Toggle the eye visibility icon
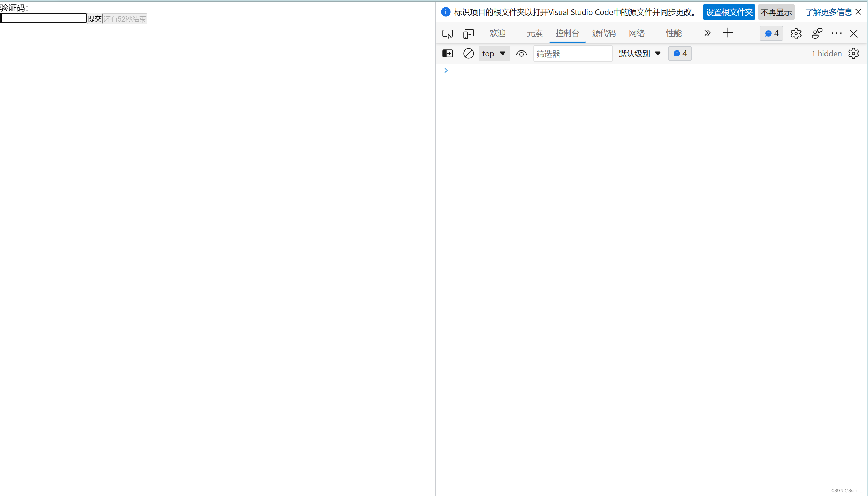Image resolution: width=868 pixels, height=496 pixels. point(522,53)
